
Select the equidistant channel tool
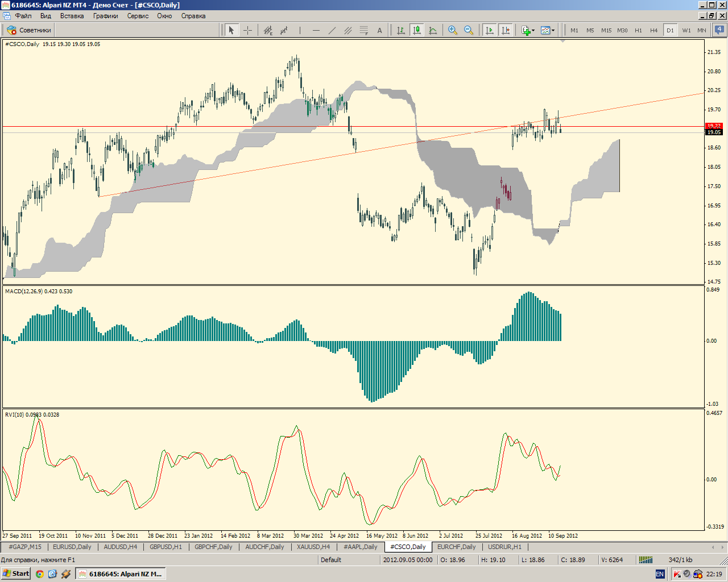click(348, 30)
